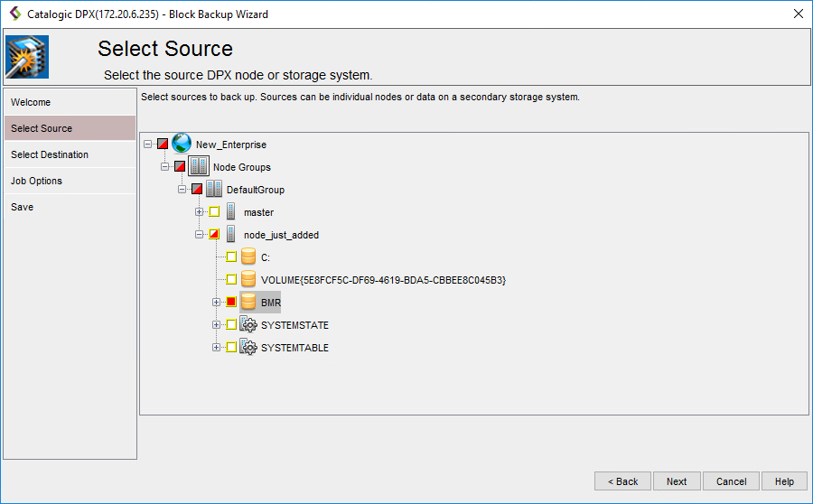
Task: Click the DefaultGroup server rack icon
Action: (x=214, y=190)
